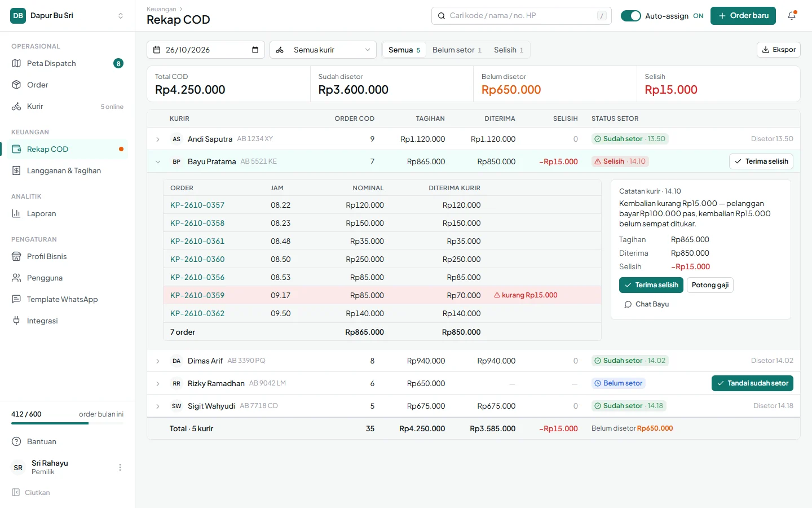Collapse the Bayu Pratama row
Image resolution: width=812 pixels, height=508 pixels.
pos(158,161)
